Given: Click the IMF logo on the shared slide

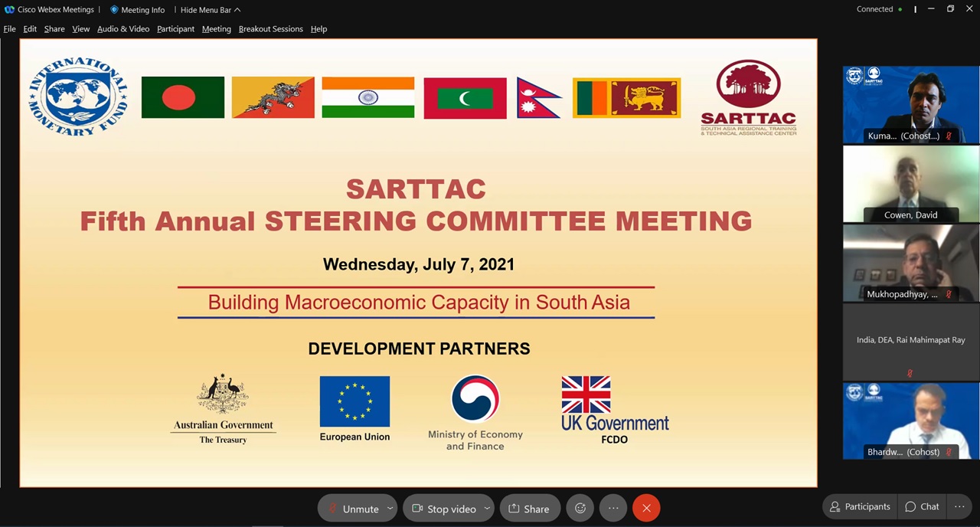Looking at the screenshot, I should [78, 97].
